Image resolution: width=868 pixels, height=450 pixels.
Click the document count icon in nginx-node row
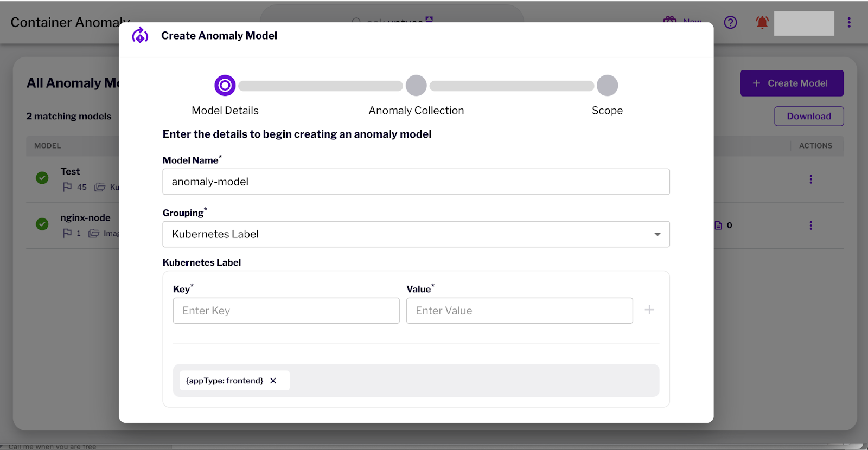click(x=718, y=226)
